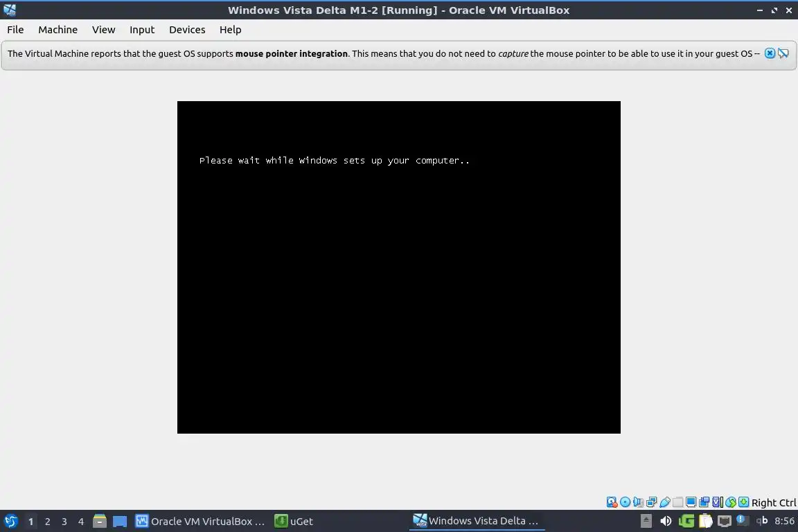
Task: Click the audio status indicator
Action: click(x=638, y=502)
